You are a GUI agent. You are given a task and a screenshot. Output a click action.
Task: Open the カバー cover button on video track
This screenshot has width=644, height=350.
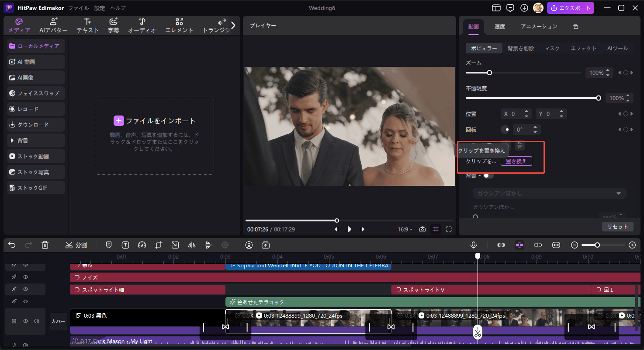(59, 321)
